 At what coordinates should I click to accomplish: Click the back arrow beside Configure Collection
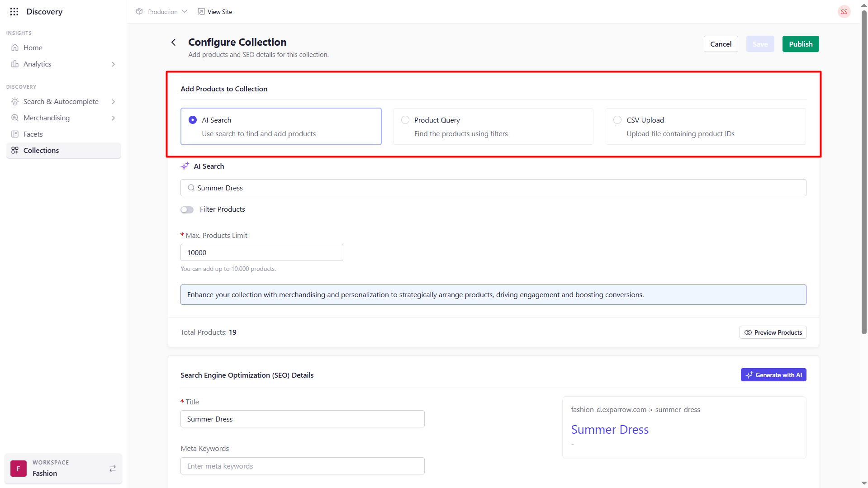click(x=174, y=43)
